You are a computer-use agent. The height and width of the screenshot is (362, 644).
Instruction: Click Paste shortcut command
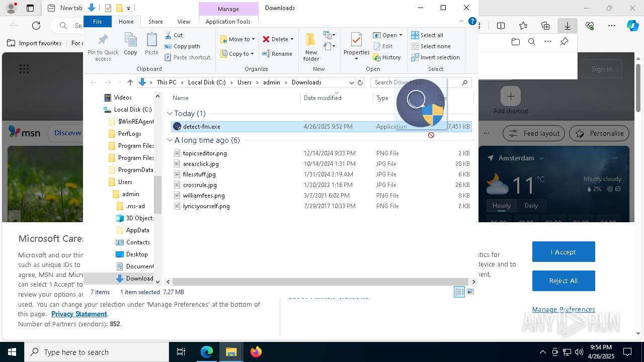tap(187, 57)
